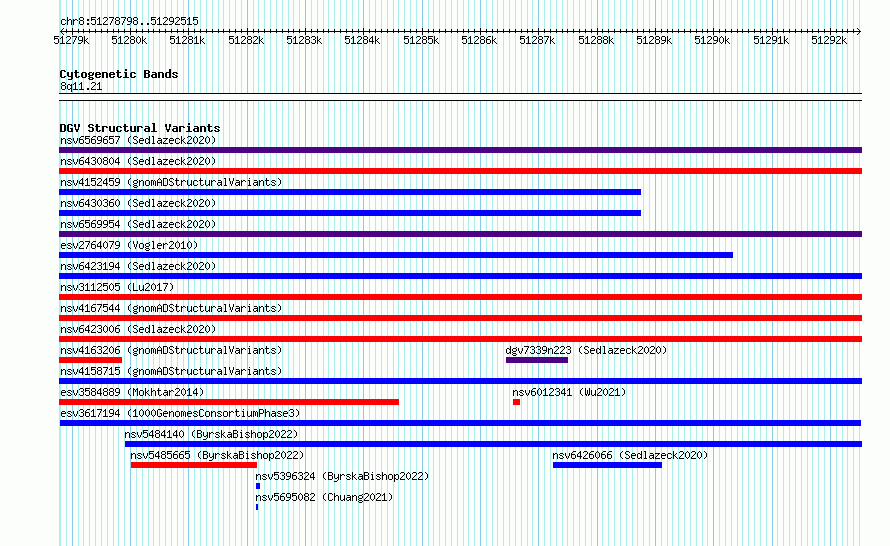Viewport: 890px width, 546px height.
Task: Click the 51282k ruler label
Action: pyautogui.click(x=246, y=40)
